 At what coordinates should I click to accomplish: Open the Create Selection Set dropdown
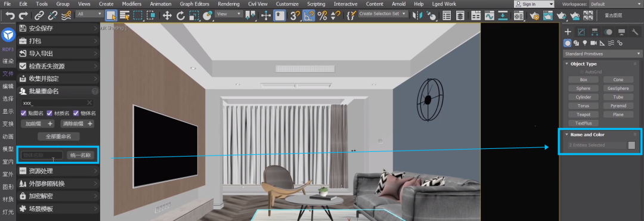[x=383, y=14]
